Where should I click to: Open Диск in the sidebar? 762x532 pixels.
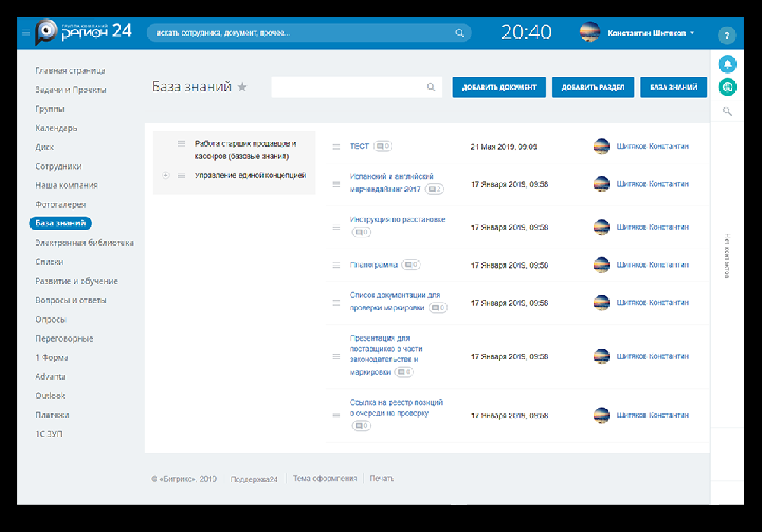44,147
